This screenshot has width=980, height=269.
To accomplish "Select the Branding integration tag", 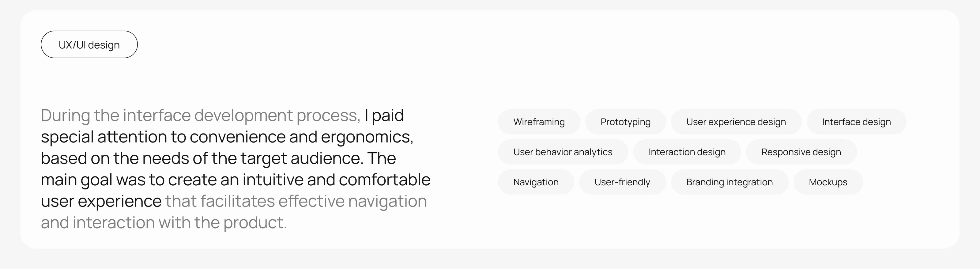I will click(729, 182).
